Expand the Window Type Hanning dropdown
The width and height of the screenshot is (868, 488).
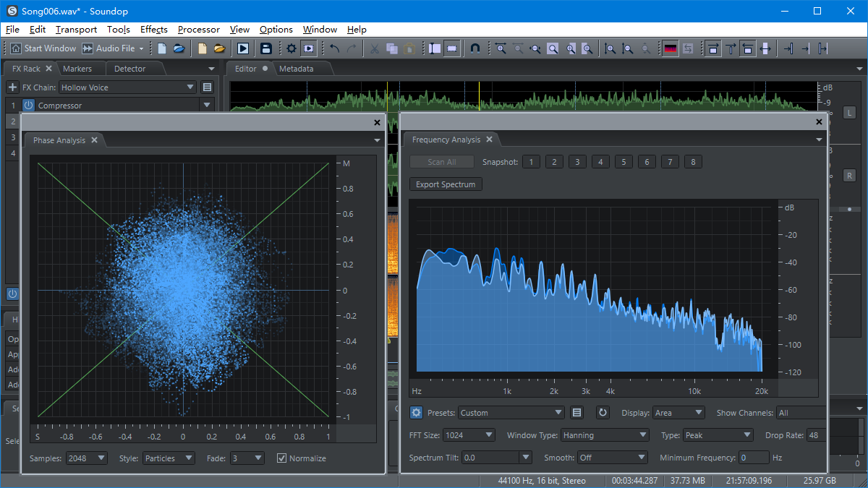605,435
